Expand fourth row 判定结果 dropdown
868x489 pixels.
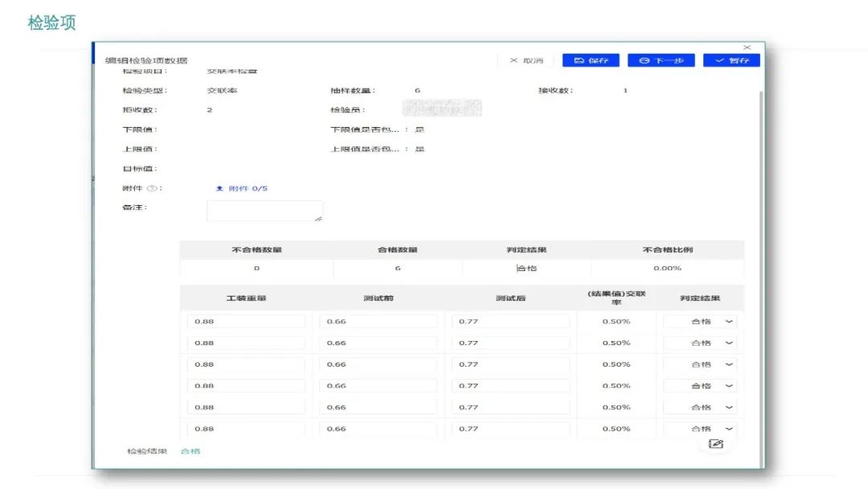pos(700,386)
